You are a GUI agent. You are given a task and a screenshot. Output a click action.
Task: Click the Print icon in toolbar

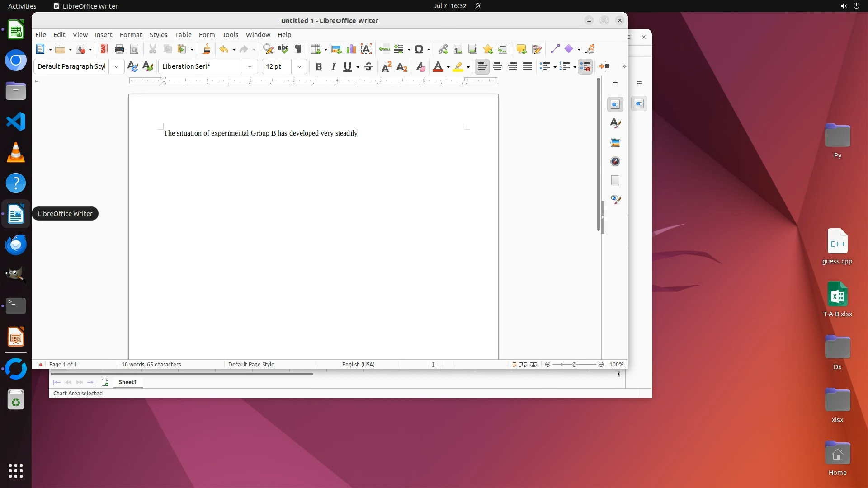tap(119, 49)
